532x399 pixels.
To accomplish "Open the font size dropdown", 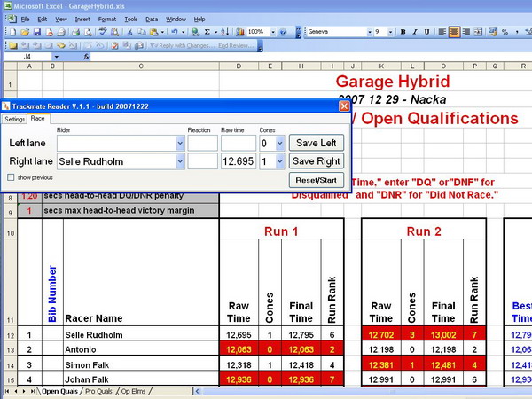I will pos(390,32).
